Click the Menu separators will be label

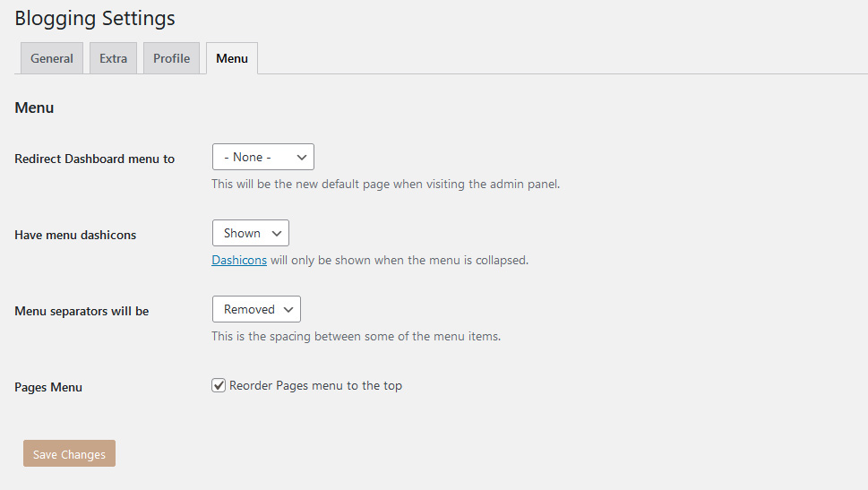(x=82, y=311)
